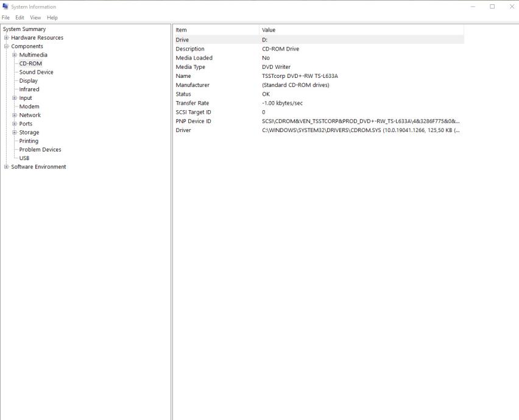Expand the Multimedia node
This screenshot has width=519, height=420.
tap(14, 55)
